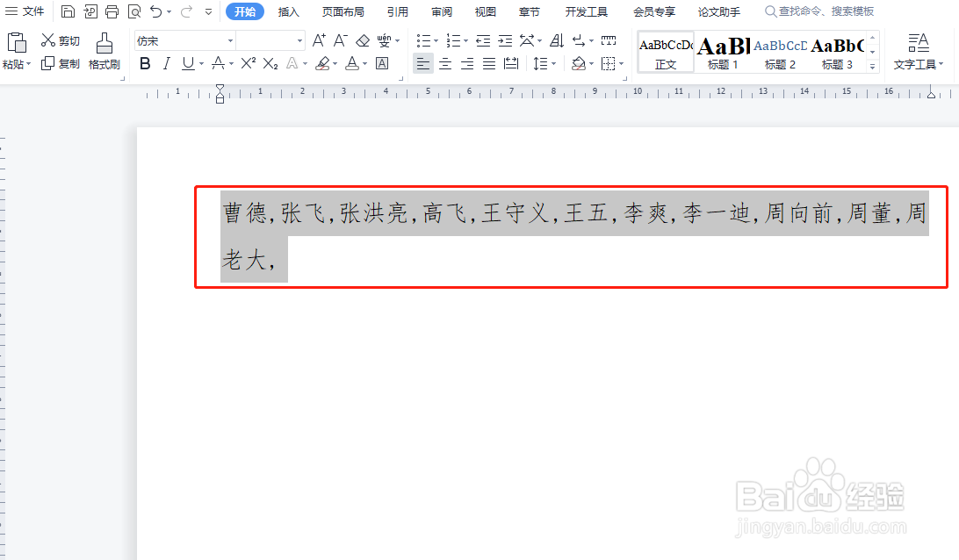Screen dimensions: 959x560
Task: Click the 粘贴 (Paste) clipboard icon
Action: 17,43
